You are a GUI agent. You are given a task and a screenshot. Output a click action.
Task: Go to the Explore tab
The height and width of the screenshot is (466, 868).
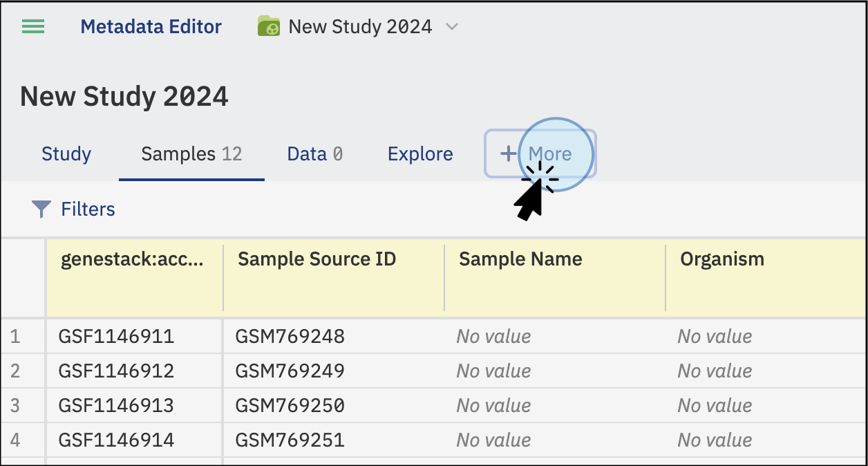pos(420,153)
